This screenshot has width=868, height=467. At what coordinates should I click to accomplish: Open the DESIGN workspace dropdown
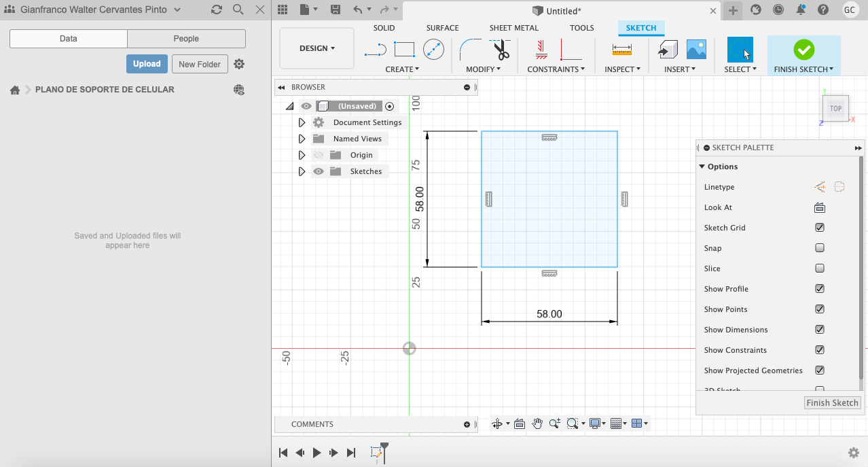click(317, 48)
